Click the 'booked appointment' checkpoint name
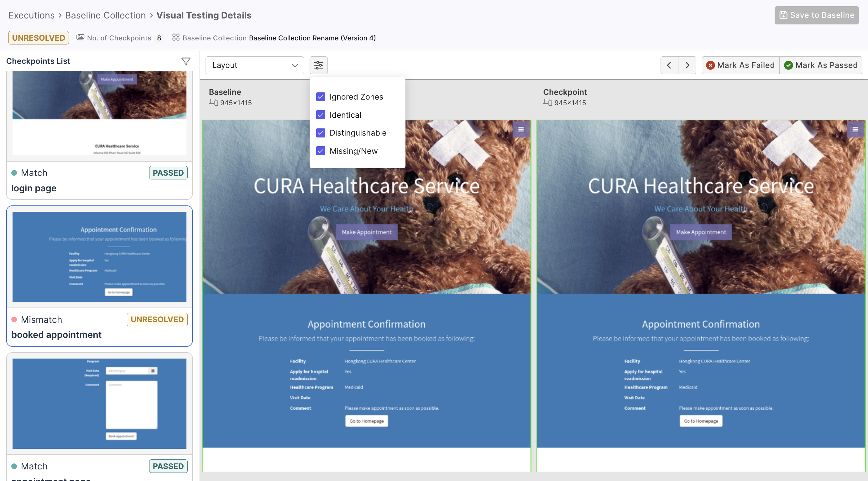The width and height of the screenshot is (868, 481). (56, 335)
